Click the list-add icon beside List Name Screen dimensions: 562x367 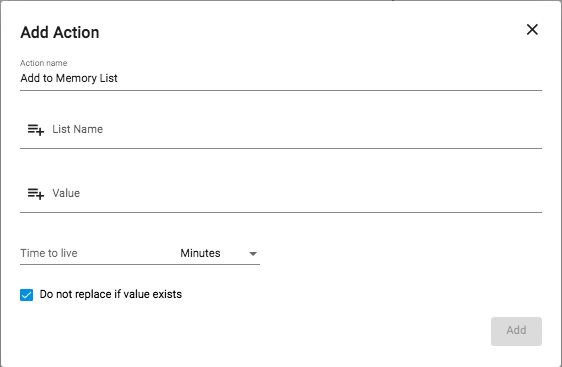pos(36,129)
